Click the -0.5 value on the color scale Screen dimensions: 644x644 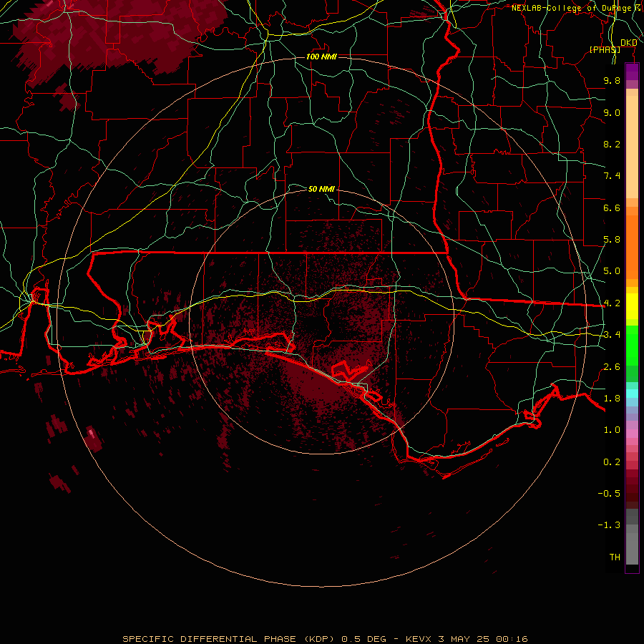pyautogui.click(x=609, y=494)
